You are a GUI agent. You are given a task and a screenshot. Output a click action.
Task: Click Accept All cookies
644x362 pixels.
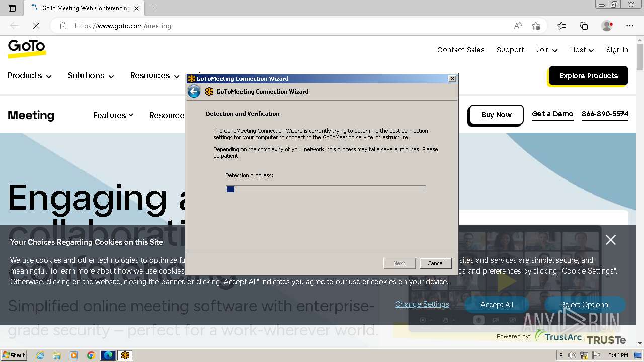pos(497,304)
